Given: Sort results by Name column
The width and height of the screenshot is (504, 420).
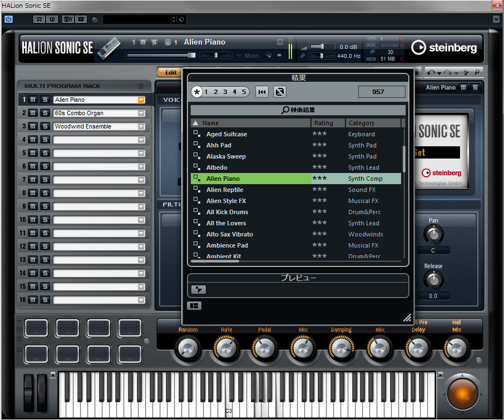Looking at the screenshot, I should [x=251, y=123].
